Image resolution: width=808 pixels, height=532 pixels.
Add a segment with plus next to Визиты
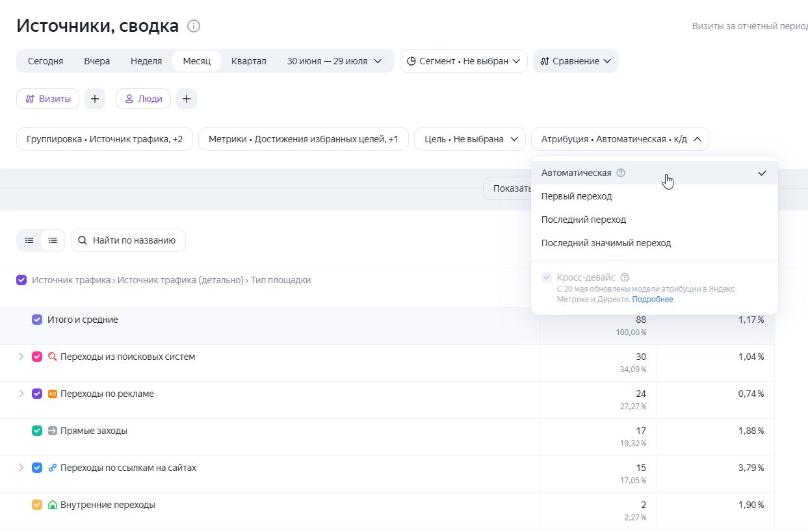[x=95, y=99]
